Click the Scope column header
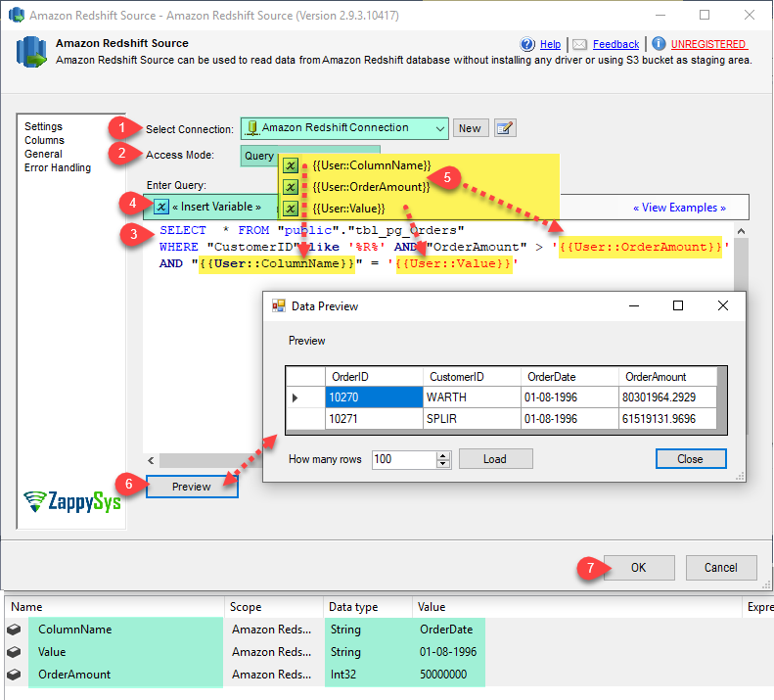This screenshot has width=774, height=700. [x=274, y=607]
